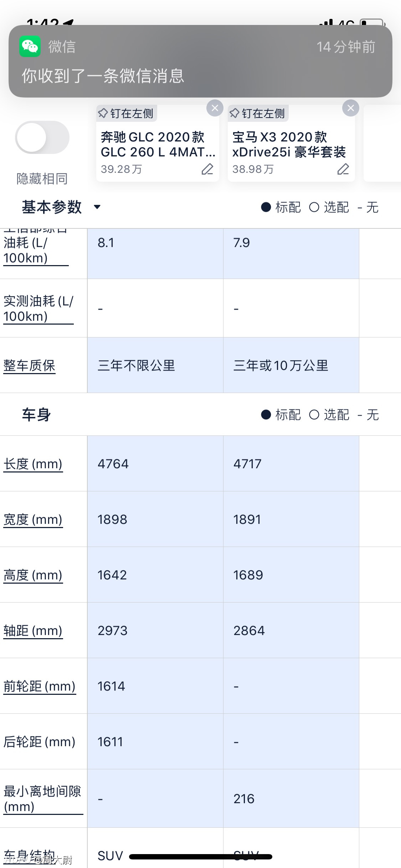Edit the 奔驰 GLC model with pencil icon
The width and height of the screenshot is (401, 868).
click(207, 169)
